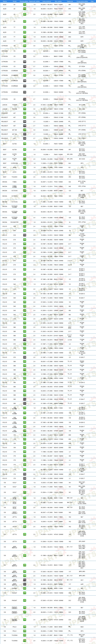Click the PB icon in the VW TOURAN 2.0 row
Image resolution: width=96 pixels, height=644 pixels.
point(25,641)
